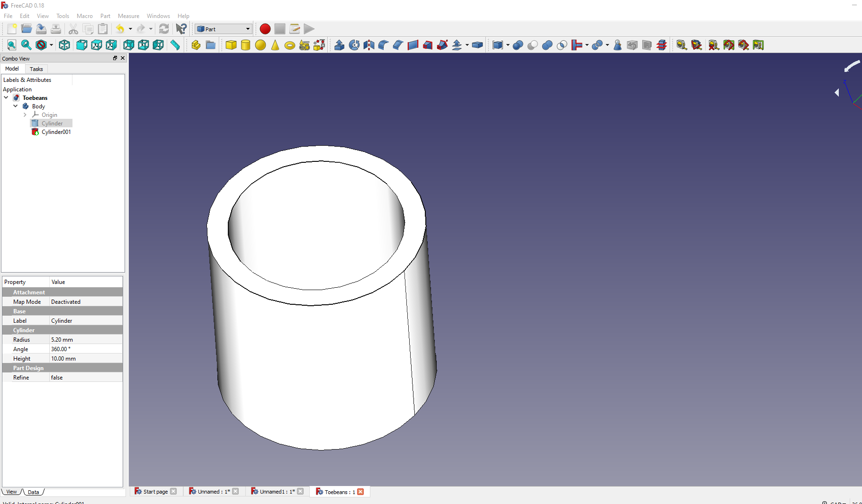Click the Open document folder icon
This screenshot has height=504, width=862.
(27, 29)
